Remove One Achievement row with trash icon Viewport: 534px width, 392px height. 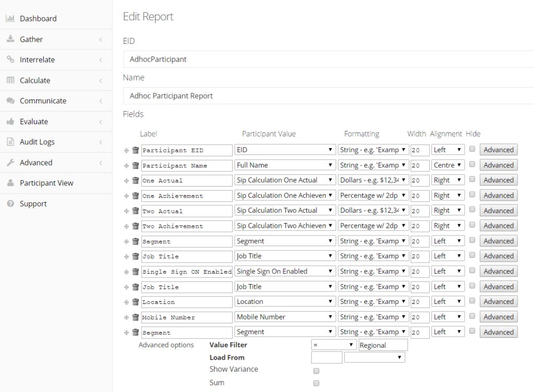[136, 195]
